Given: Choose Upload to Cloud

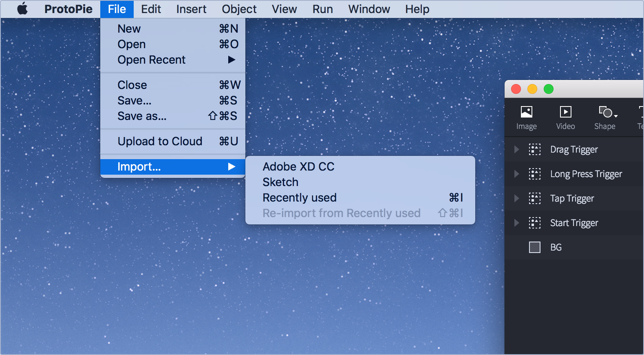Looking at the screenshot, I should [173, 141].
